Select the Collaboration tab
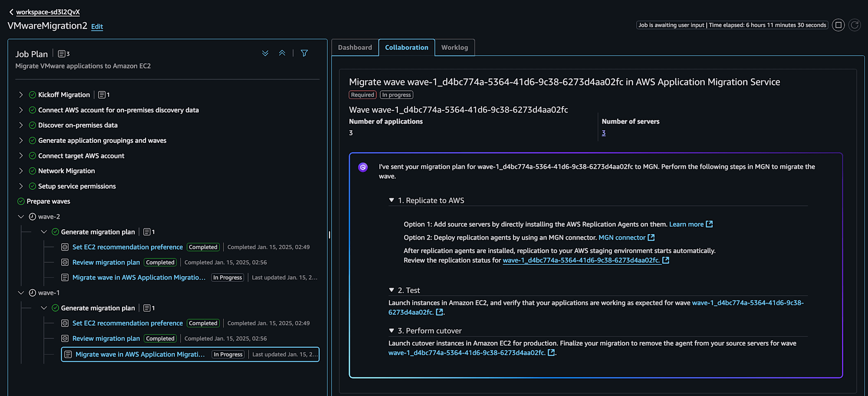The height and width of the screenshot is (396, 868). click(x=407, y=47)
